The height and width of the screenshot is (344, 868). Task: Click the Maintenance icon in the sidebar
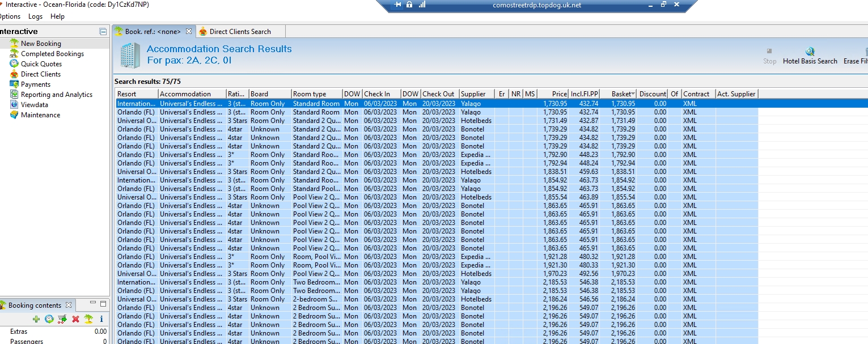[x=14, y=115]
